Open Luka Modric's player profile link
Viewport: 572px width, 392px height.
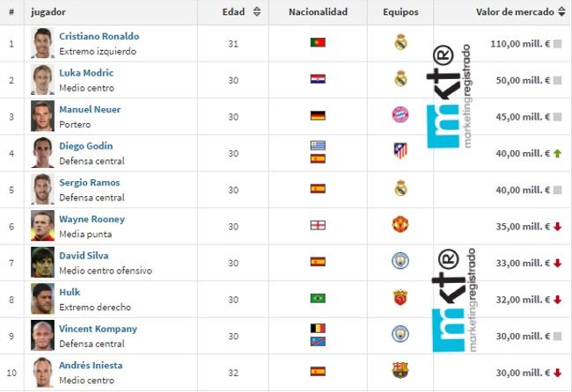[86, 73]
